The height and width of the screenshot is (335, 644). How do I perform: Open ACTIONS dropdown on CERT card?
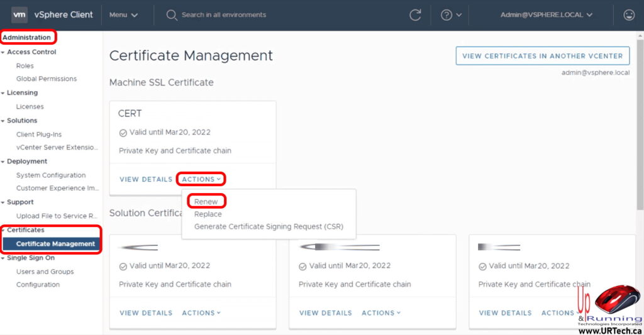point(201,179)
